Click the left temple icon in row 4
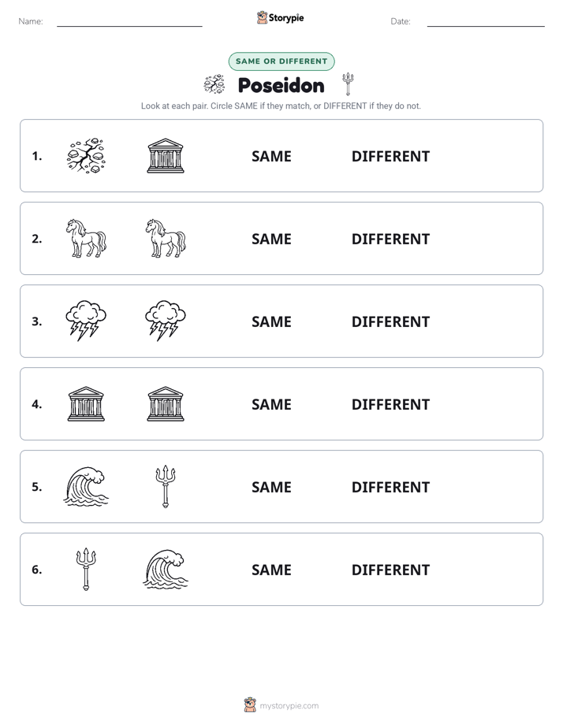This screenshot has height=728, width=563. click(86, 403)
